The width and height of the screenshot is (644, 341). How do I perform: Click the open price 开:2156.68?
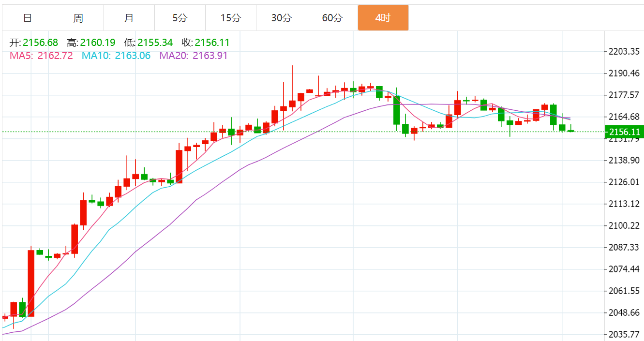34,43
